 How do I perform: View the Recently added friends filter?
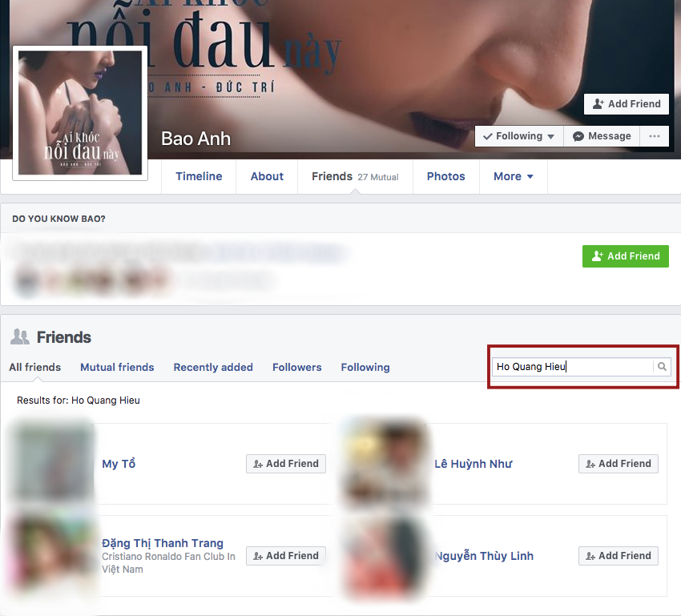pos(213,367)
